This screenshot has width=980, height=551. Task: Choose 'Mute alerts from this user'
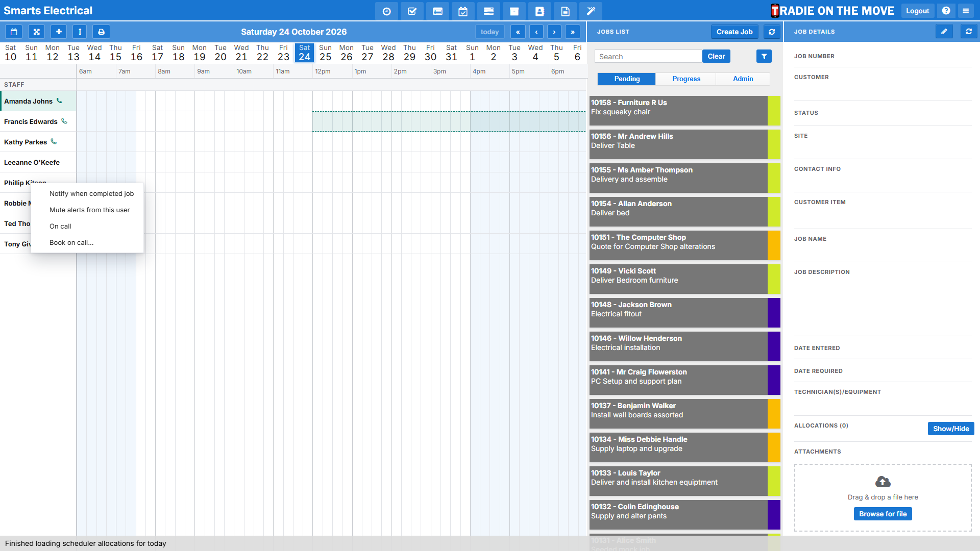pyautogui.click(x=87, y=210)
